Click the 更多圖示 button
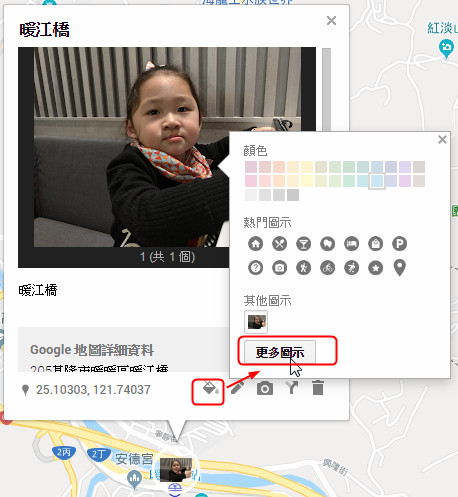 click(280, 352)
